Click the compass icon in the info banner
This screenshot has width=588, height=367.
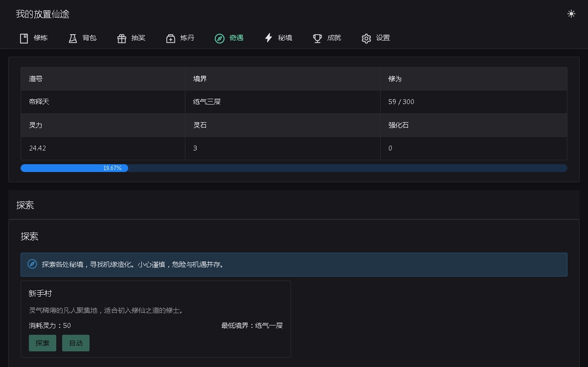click(x=32, y=264)
